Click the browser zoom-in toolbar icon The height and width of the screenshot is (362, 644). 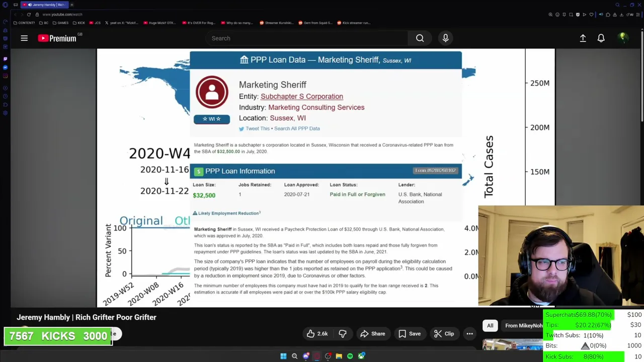(550, 15)
